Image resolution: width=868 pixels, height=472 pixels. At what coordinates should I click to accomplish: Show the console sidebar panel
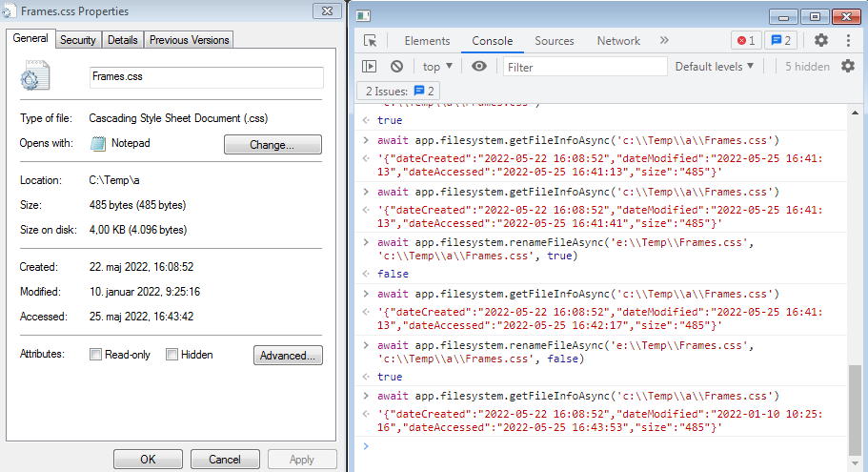[370, 67]
